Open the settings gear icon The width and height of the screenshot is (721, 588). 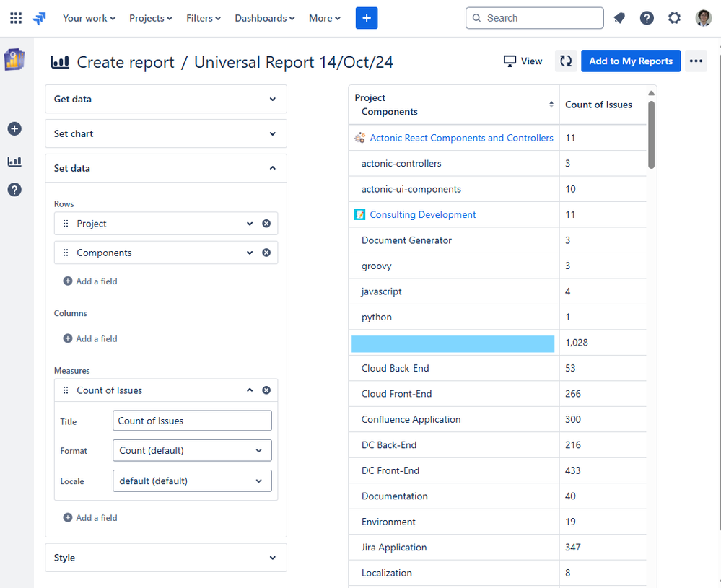pos(674,18)
